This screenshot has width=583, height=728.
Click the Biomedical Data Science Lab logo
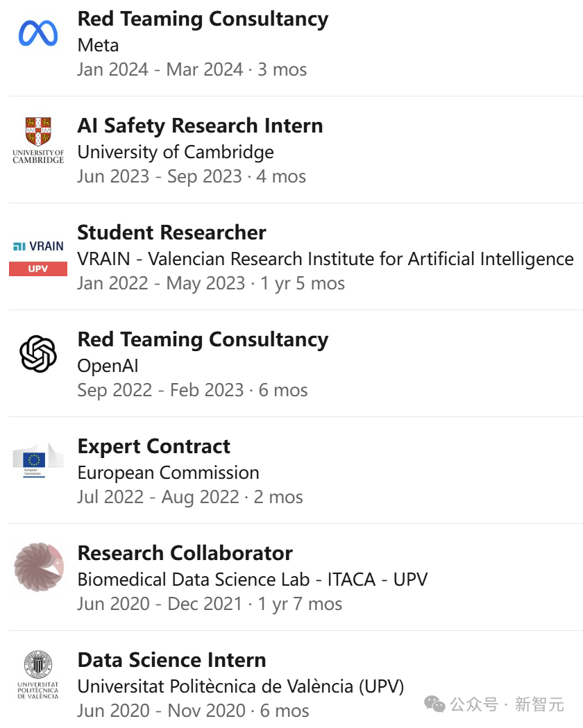pos(38,567)
